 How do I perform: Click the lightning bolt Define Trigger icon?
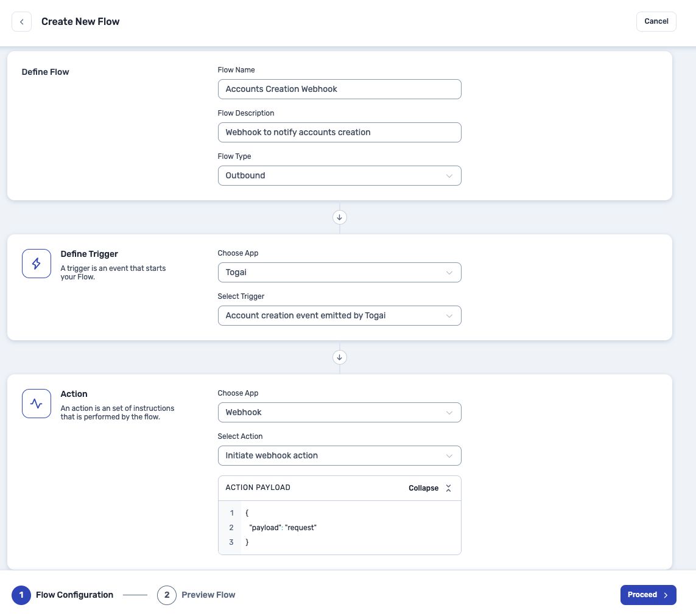[36, 263]
